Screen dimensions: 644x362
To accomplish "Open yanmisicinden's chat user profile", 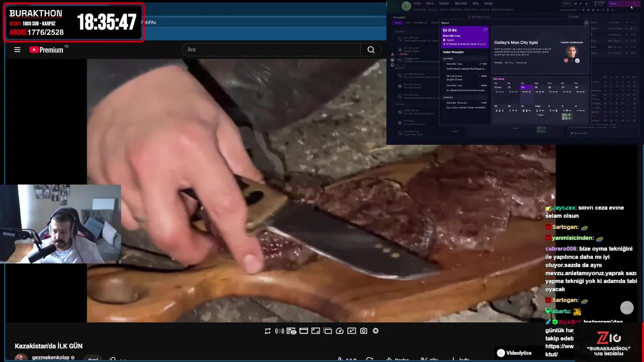I will click(573, 238).
